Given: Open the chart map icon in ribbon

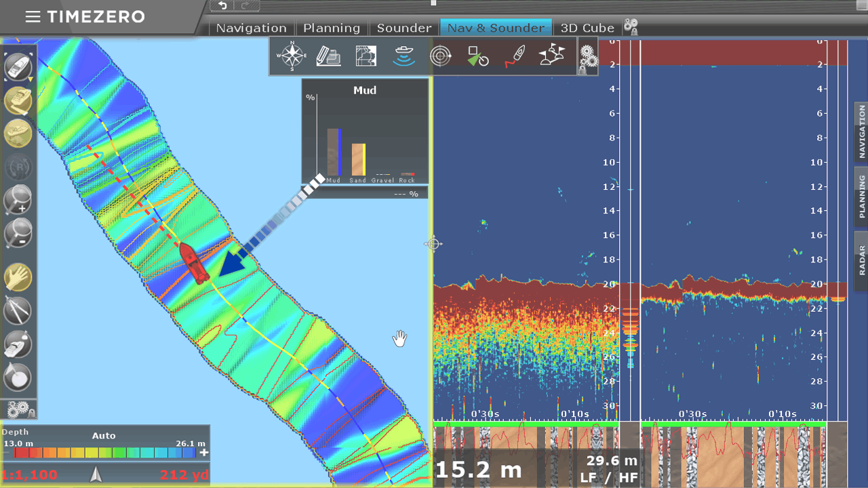Looking at the screenshot, I should point(366,56).
